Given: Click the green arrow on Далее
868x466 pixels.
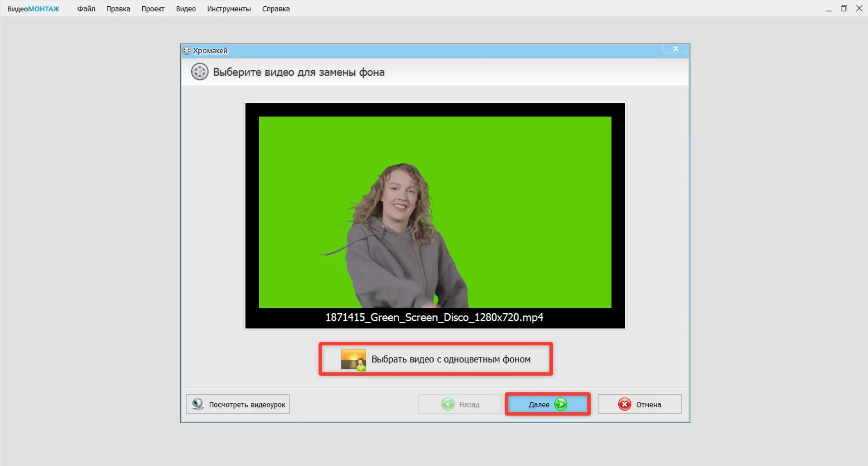Looking at the screenshot, I should (x=561, y=404).
